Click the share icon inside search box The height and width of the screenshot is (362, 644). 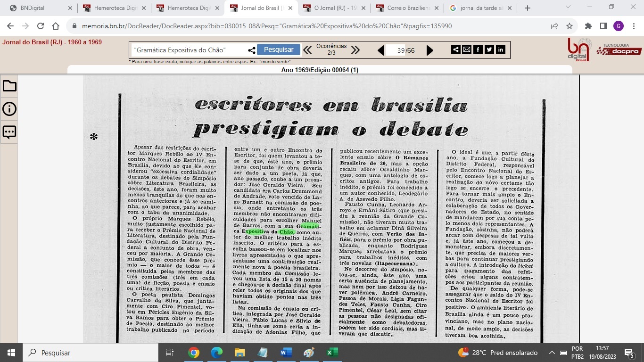tap(252, 50)
